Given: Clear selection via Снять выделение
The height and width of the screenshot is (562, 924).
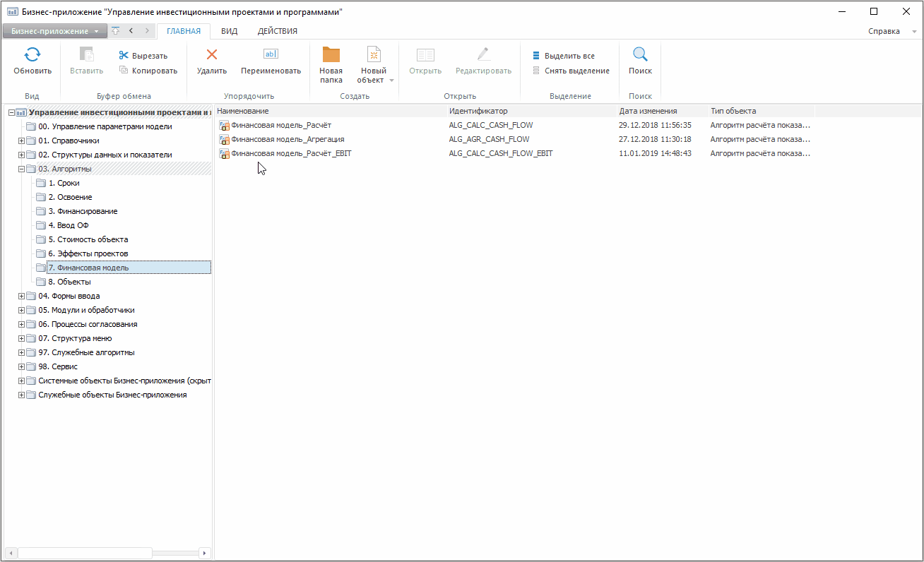Looking at the screenshot, I should (571, 71).
